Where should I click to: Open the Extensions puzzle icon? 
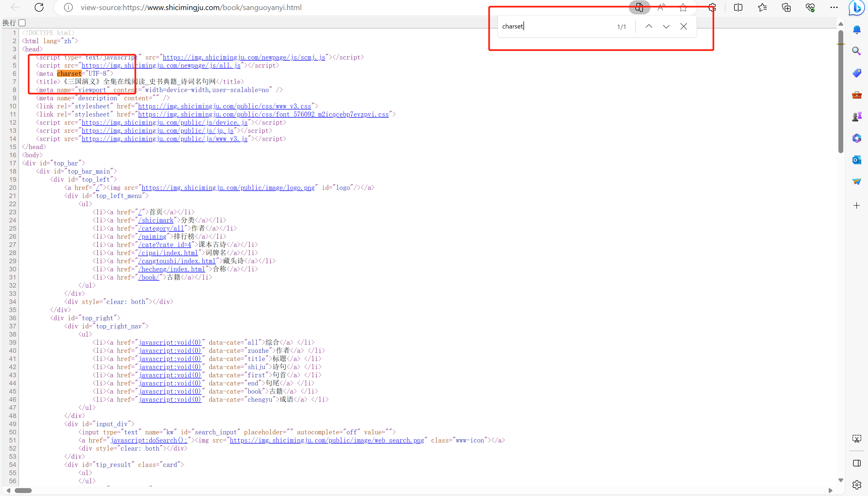(x=712, y=7)
